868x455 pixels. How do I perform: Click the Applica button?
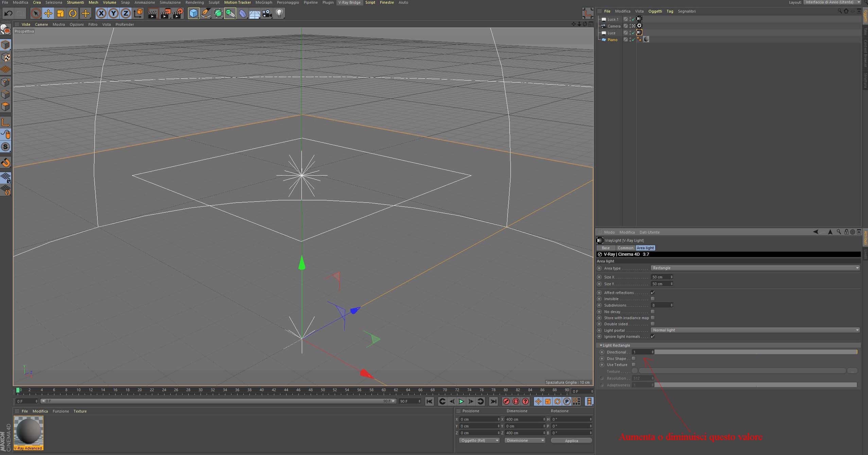(571, 441)
